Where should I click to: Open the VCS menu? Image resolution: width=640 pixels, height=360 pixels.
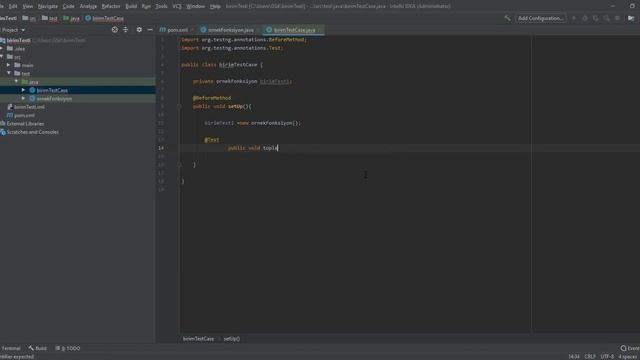click(x=177, y=6)
